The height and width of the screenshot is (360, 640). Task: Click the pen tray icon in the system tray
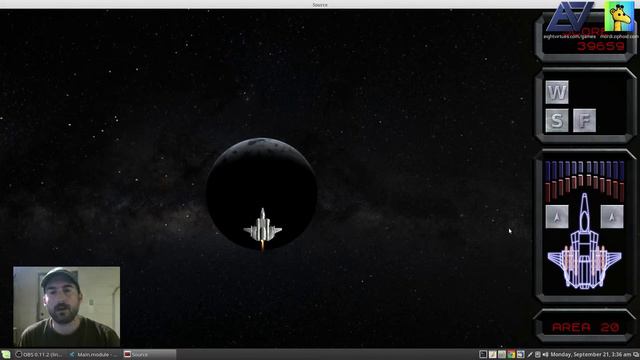click(530, 355)
